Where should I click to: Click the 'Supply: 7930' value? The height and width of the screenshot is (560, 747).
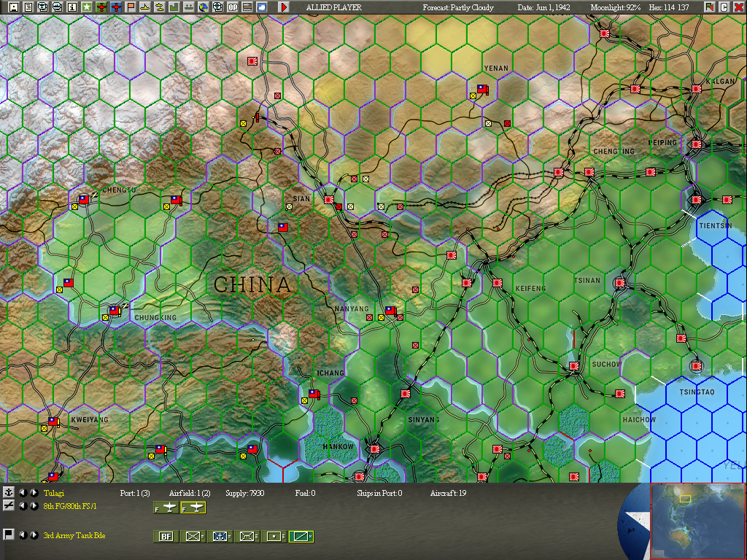pos(244,494)
